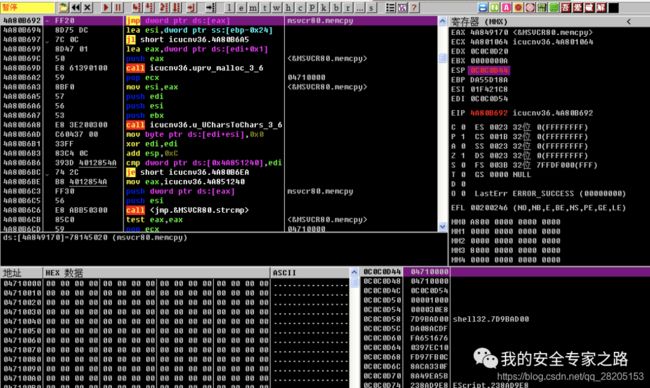Select disassembly address 4A80B6BC row

[x=219, y=172]
